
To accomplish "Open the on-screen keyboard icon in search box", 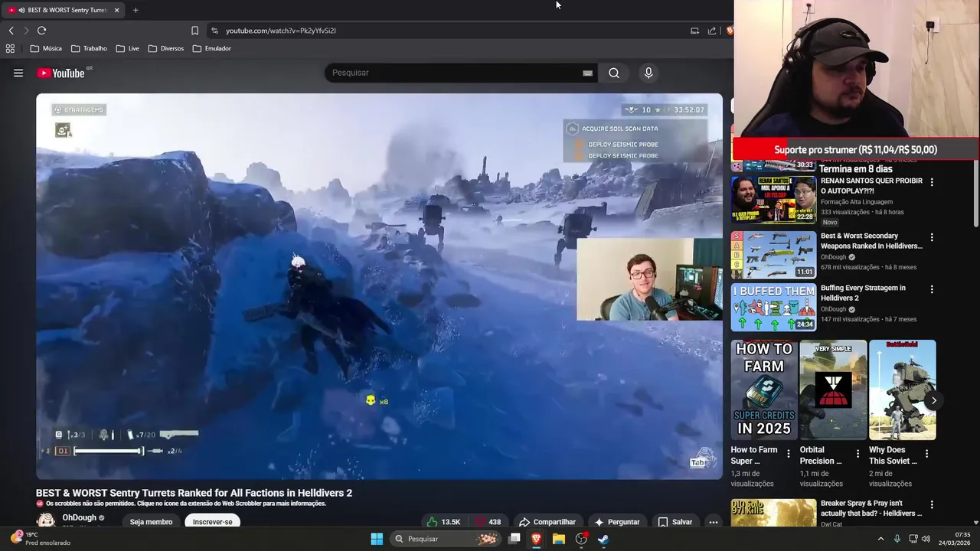I will coord(587,73).
